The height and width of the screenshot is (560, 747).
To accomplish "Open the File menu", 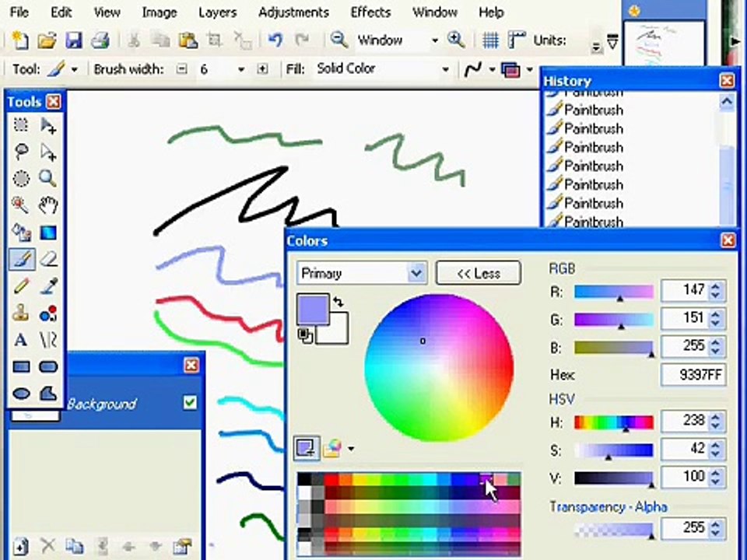I will pos(19,12).
